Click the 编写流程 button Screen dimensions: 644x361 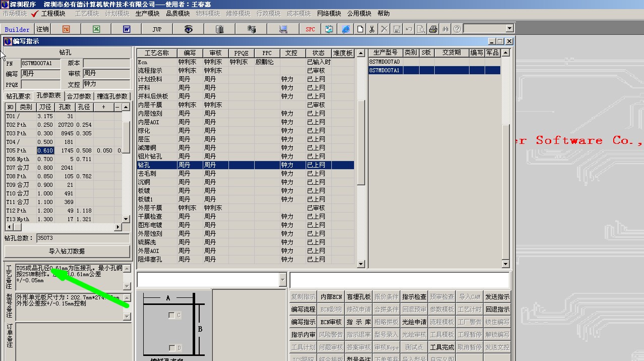coord(303,309)
